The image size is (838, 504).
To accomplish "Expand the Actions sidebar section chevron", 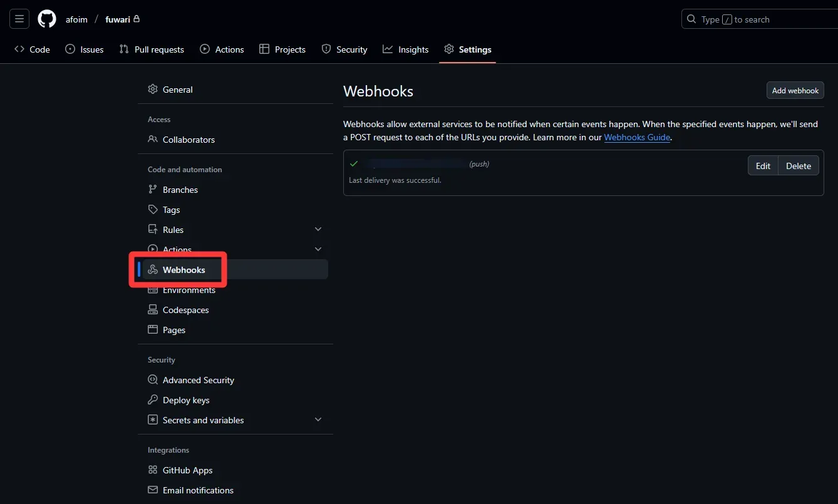I will [318, 250].
